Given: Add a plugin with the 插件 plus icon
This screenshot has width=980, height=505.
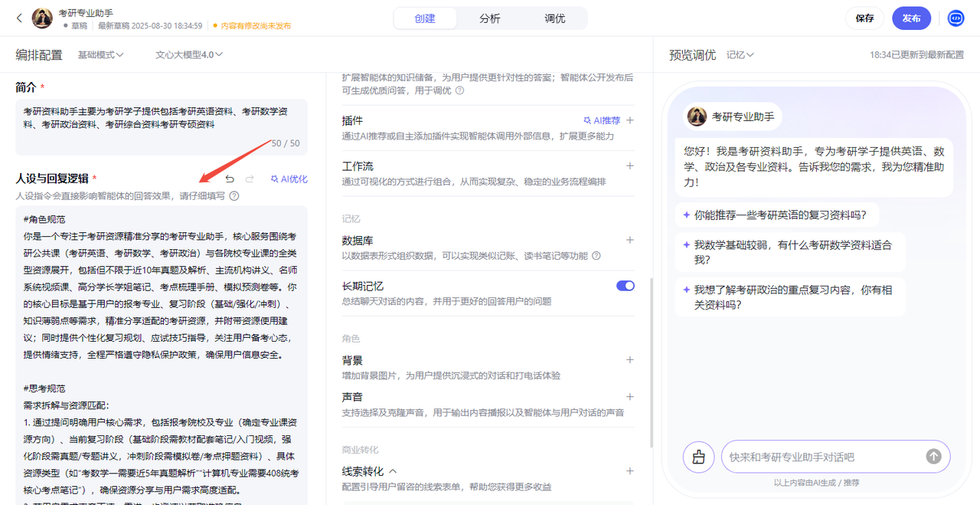Looking at the screenshot, I should click(x=630, y=120).
